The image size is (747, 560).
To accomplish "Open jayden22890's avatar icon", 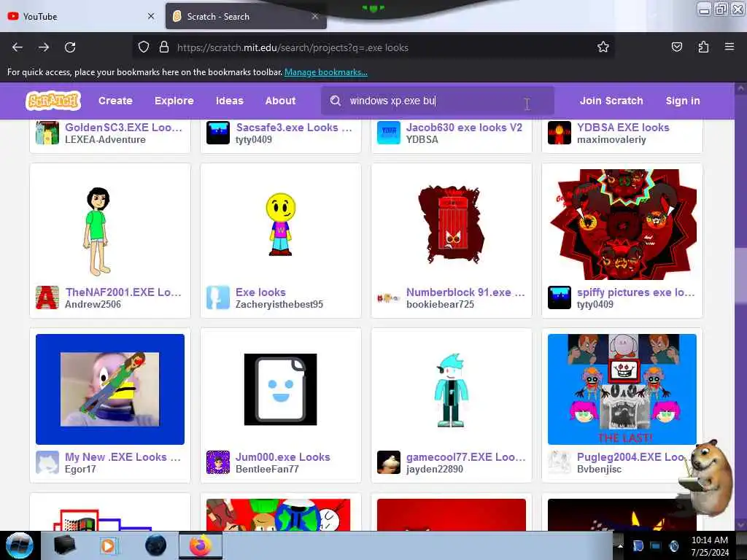I will coord(388,462).
